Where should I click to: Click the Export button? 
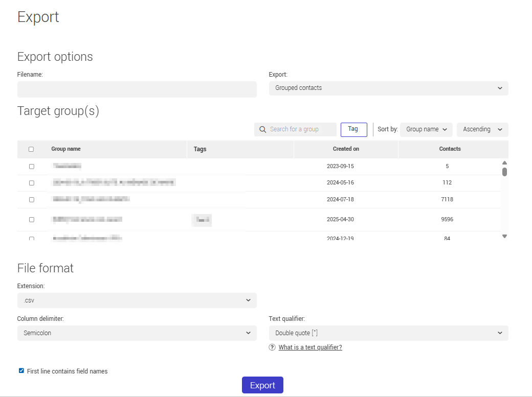[262, 385]
